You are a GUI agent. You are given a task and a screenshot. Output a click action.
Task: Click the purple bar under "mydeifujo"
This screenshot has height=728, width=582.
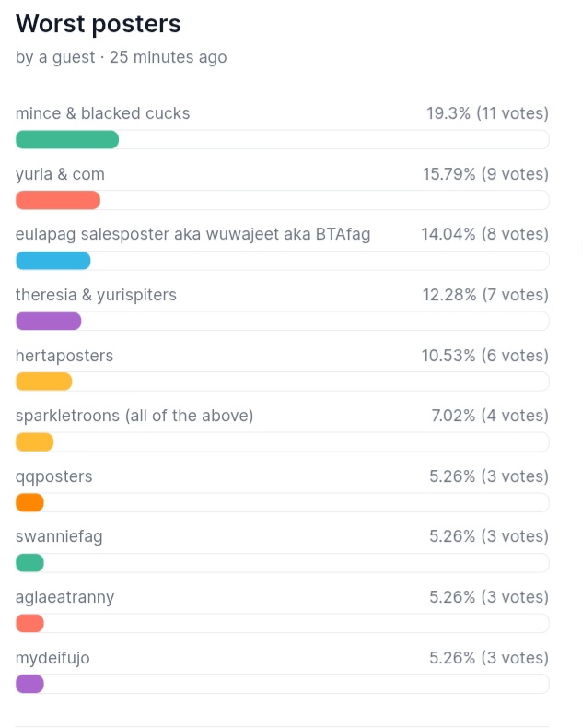29,684
